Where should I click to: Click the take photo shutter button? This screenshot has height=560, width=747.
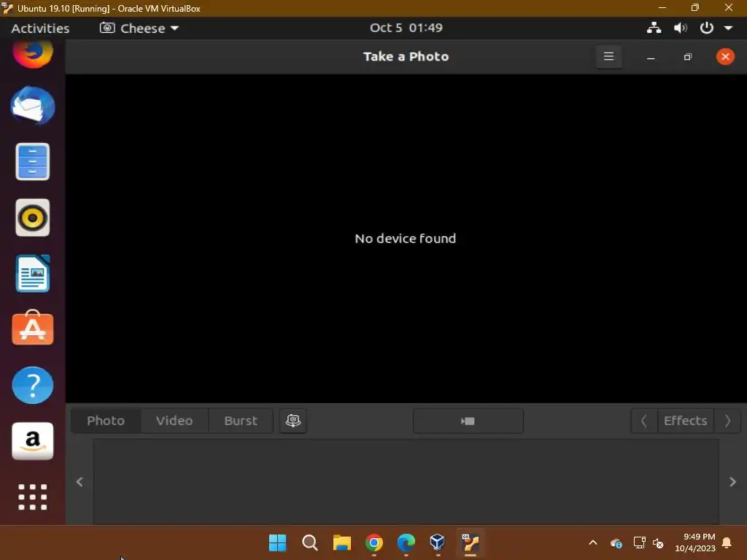coord(468,421)
